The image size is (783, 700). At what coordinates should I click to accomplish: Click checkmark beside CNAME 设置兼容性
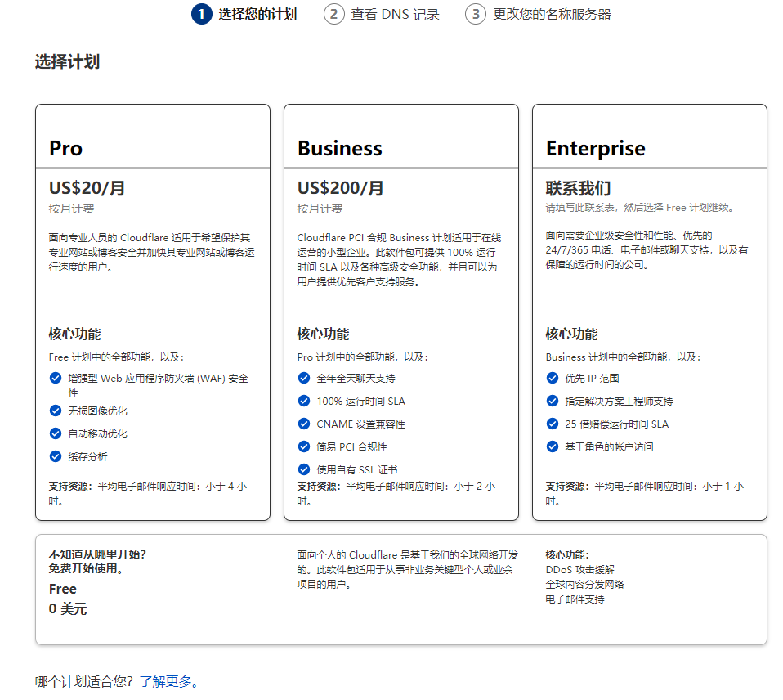tap(303, 424)
